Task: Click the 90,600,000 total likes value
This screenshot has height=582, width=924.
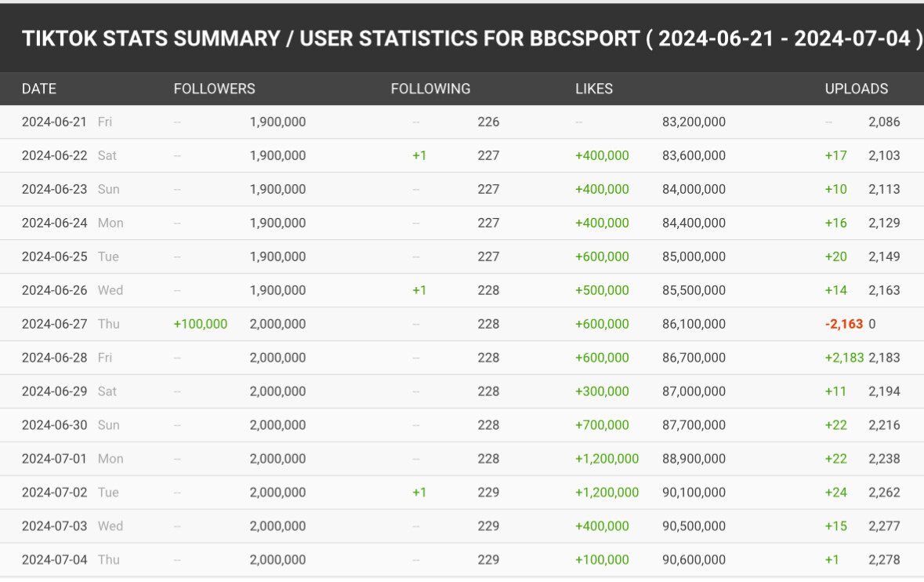Action: [694, 560]
